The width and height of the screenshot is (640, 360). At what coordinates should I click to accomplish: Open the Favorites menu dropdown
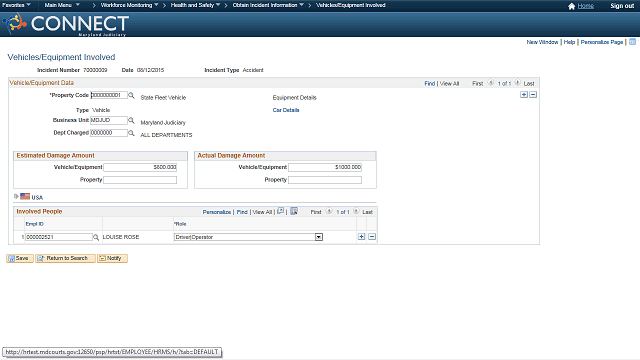[16, 5]
